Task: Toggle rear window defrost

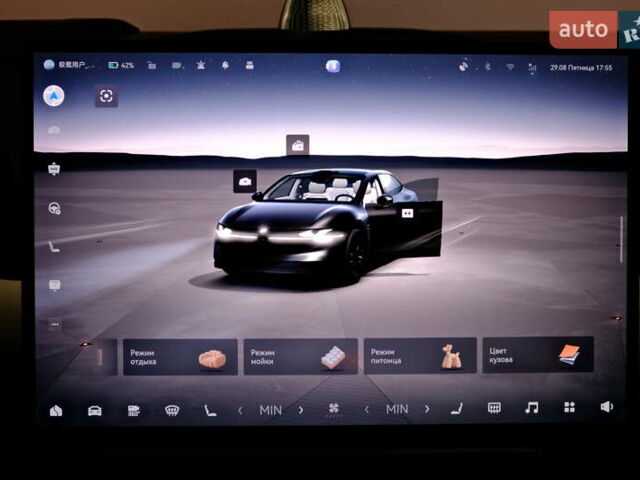Action: tap(494, 408)
